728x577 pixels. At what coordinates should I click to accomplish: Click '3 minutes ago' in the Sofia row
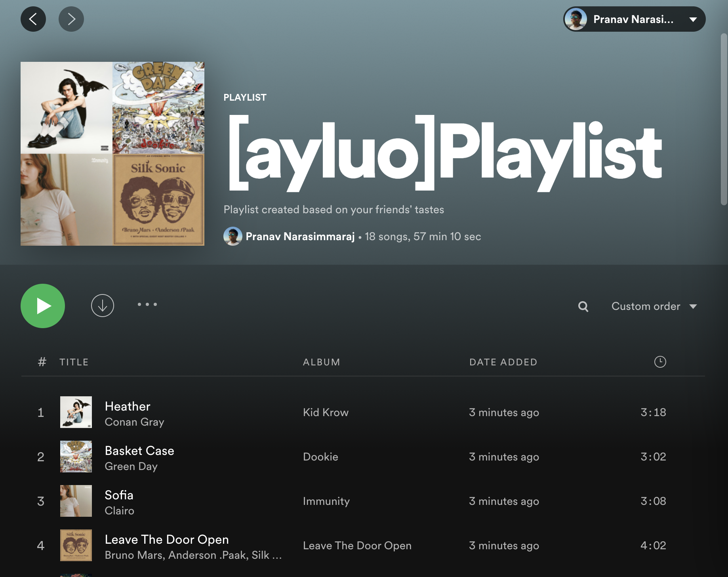point(504,501)
